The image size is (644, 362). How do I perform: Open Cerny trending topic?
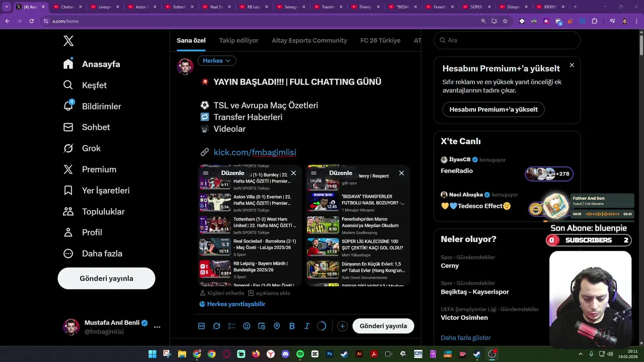tap(450, 265)
